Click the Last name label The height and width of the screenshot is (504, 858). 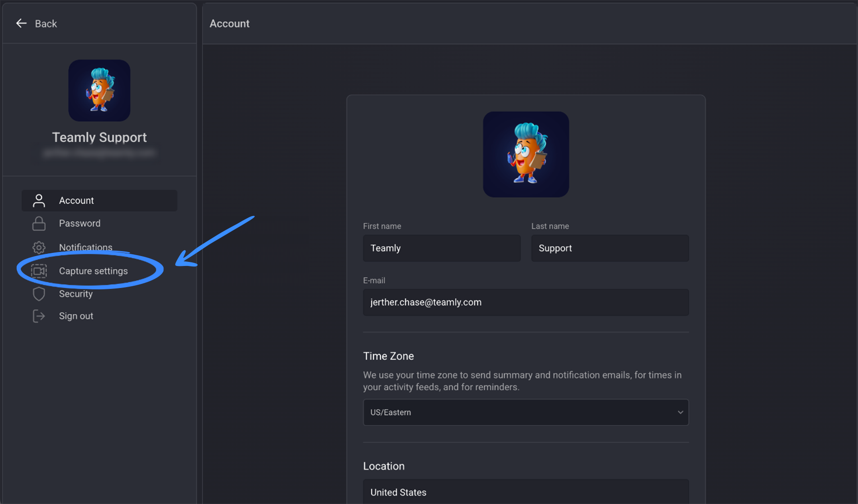tap(550, 226)
